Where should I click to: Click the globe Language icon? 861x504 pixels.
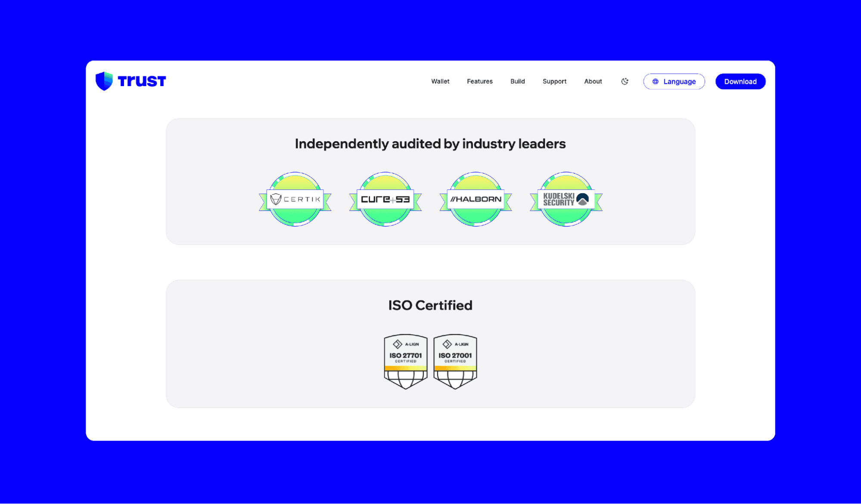coord(654,82)
